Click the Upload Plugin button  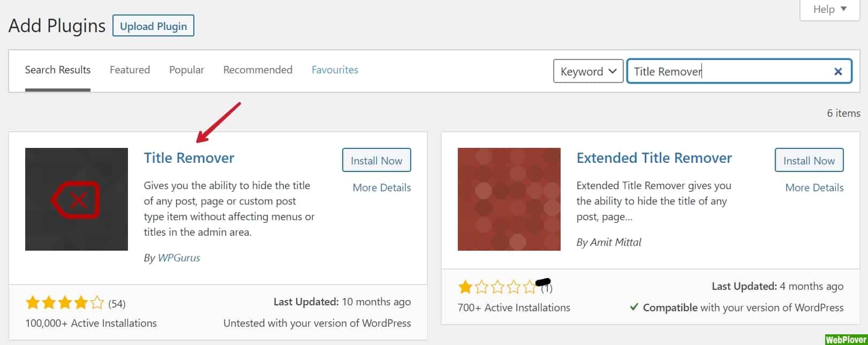[153, 26]
